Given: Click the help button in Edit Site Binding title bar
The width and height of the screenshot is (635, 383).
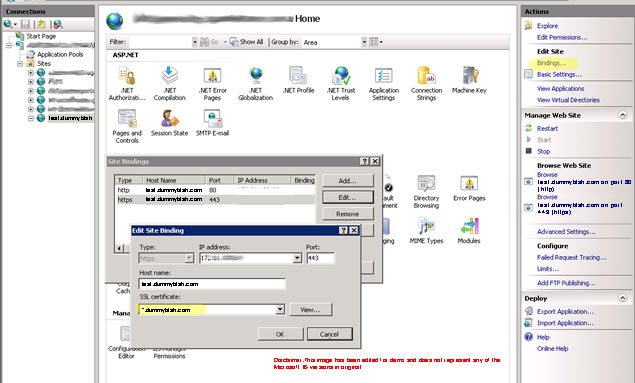Looking at the screenshot, I should [x=343, y=230].
